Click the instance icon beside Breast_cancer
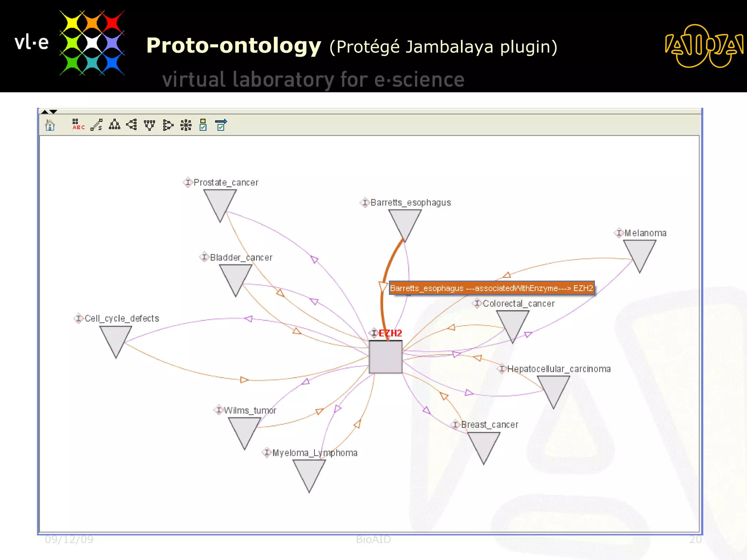 pos(455,424)
